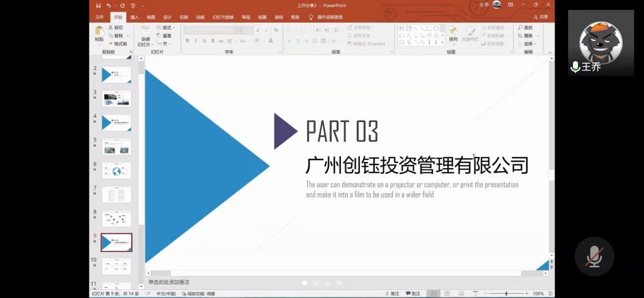
Task: Select slide 10 thumbnail
Action: [117, 266]
